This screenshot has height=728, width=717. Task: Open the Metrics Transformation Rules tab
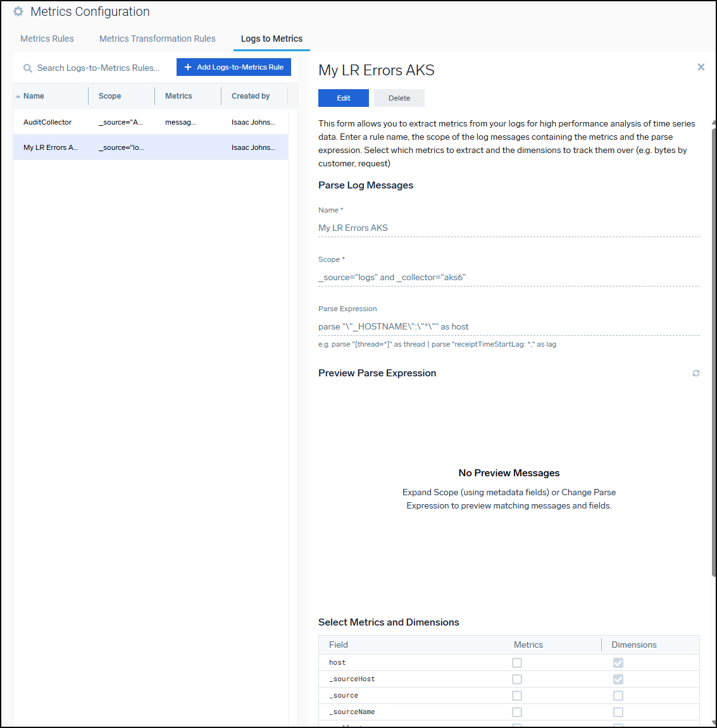[x=157, y=39]
